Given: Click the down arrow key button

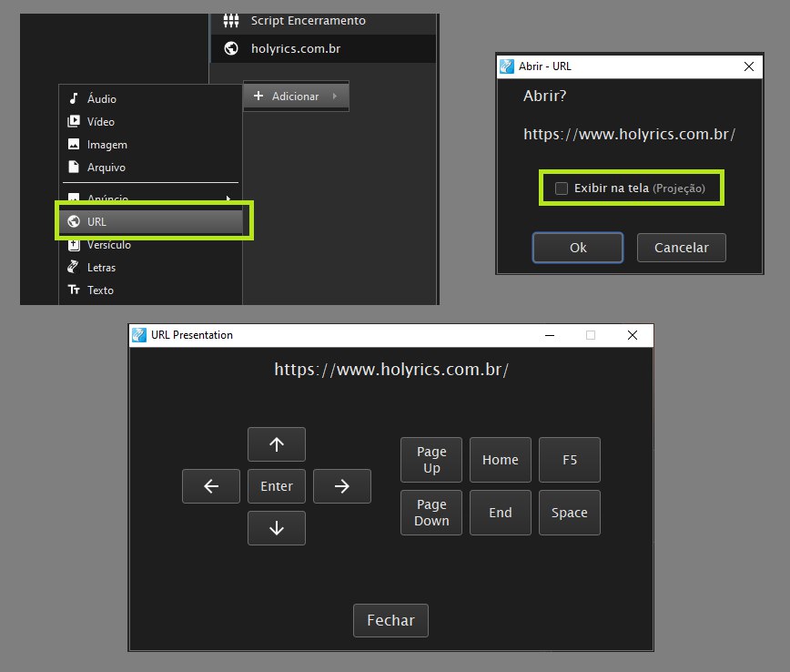Looking at the screenshot, I should [277, 528].
